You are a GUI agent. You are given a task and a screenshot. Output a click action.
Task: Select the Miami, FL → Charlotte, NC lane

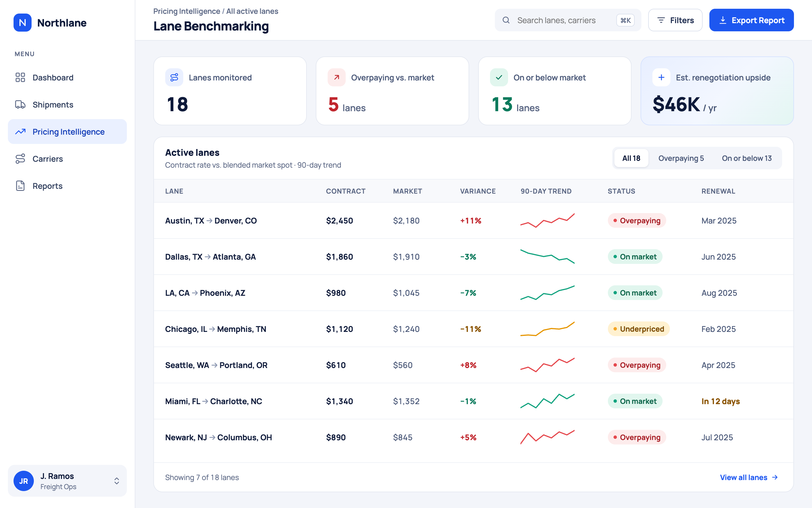click(x=473, y=401)
